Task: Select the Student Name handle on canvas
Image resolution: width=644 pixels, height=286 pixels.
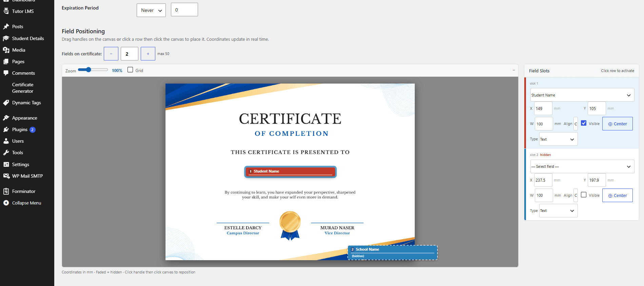Action: 290,172
